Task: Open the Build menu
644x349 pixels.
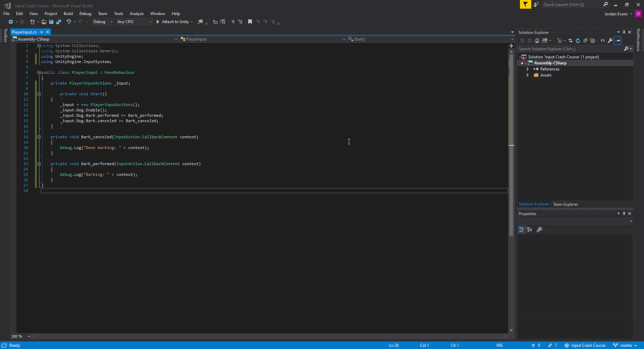Action: coord(68,14)
